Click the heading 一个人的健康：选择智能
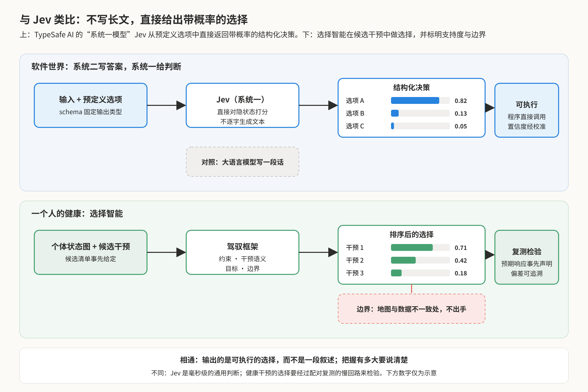 (x=77, y=213)
